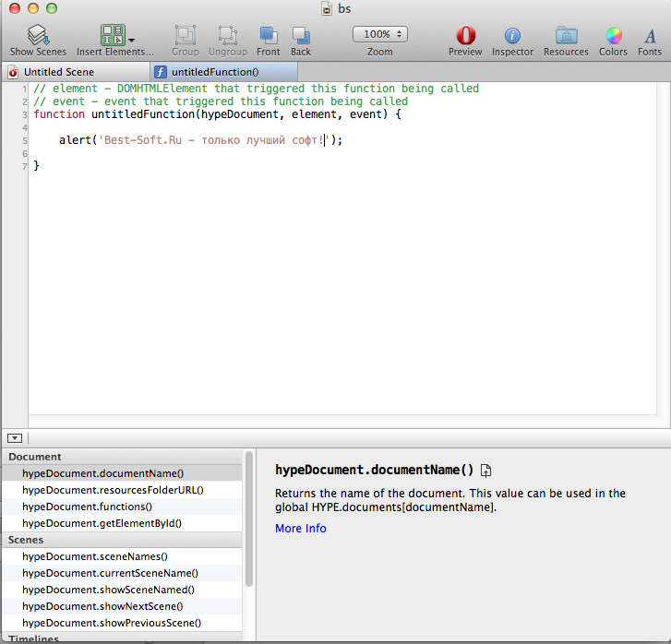Open the Resources library
Image resolution: width=671 pixels, height=644 pixels.
566,36
